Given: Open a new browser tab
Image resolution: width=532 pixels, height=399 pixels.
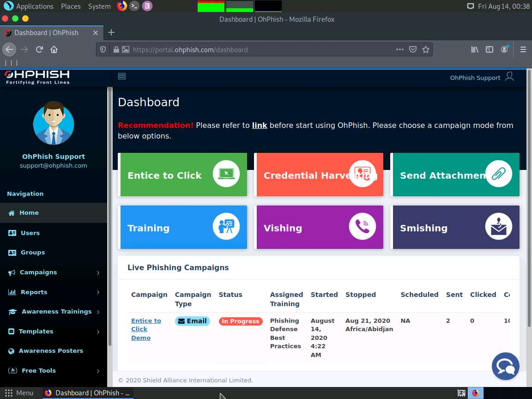Looking at the screenshot, I should (x=111, y=33).
